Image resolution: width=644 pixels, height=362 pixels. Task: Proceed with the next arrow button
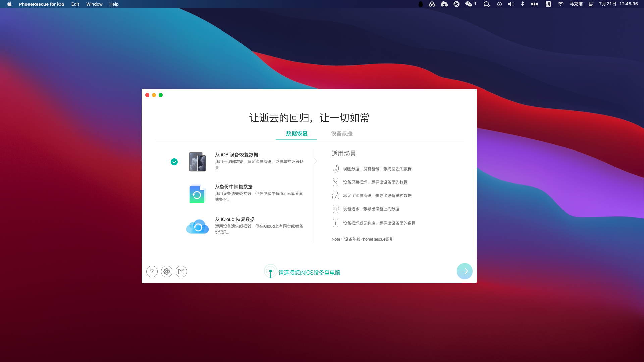click(465, 271)
